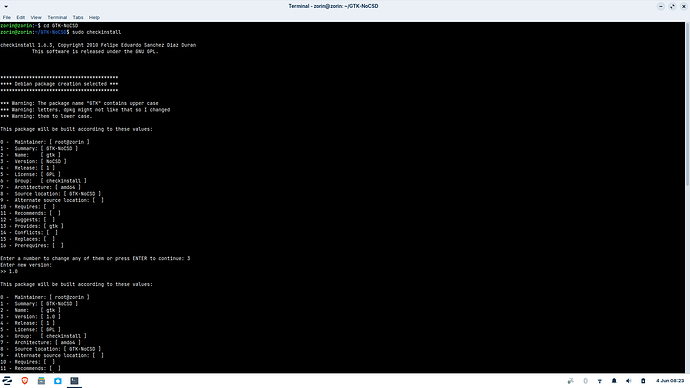Click the checkinstall 1.6.3 copyright line
Image resolution: width=690 pixels, height=388 pixels.
click(98, 45)
